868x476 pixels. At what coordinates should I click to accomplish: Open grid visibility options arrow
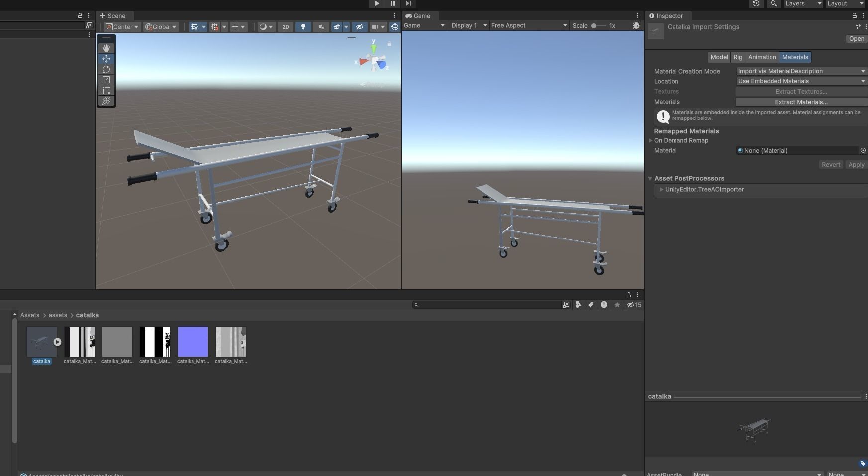(203, 27)
